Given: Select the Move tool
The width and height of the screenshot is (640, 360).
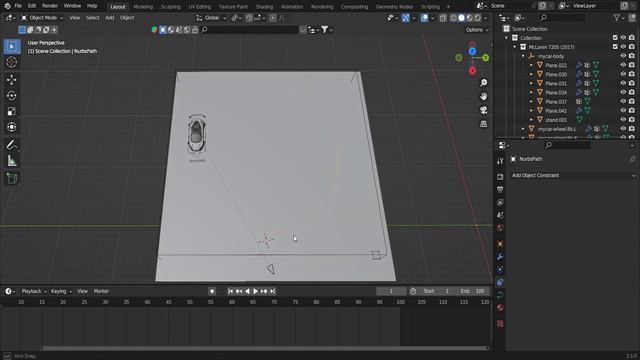Looking at the screenshot, I should 12,80.
